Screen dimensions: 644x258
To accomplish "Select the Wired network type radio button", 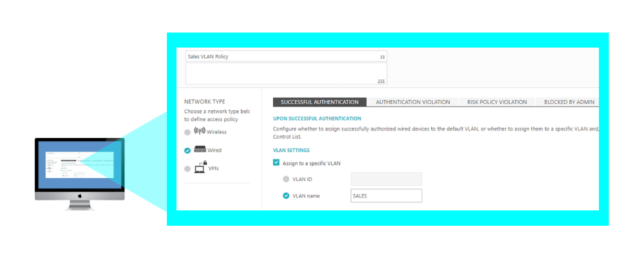I will coord(187,150).
